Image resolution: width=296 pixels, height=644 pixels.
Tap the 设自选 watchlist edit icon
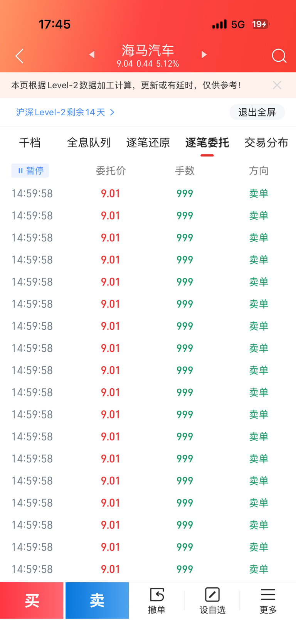pos(212,600)
